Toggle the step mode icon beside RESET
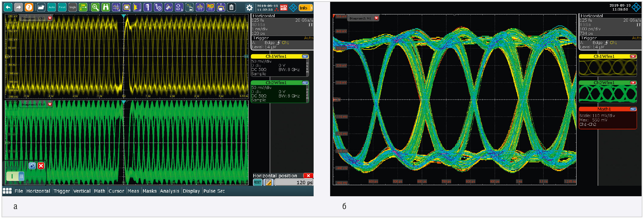Image resolution: width=644 pixels, height=219 pixels. [268, 182]
